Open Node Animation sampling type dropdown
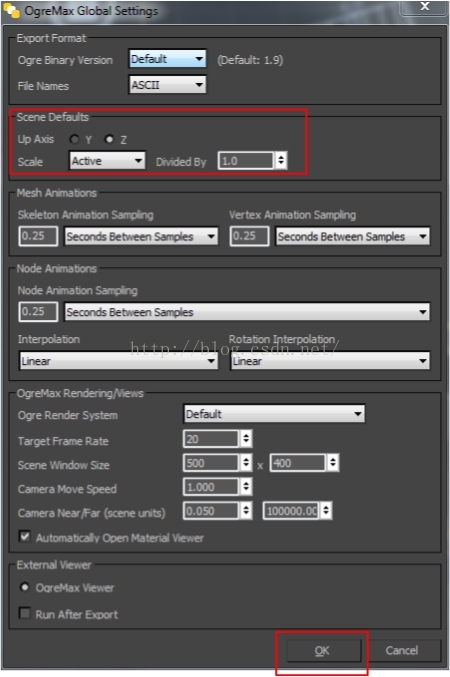This screenshot has height=677, width=450. tap(247, 312)
